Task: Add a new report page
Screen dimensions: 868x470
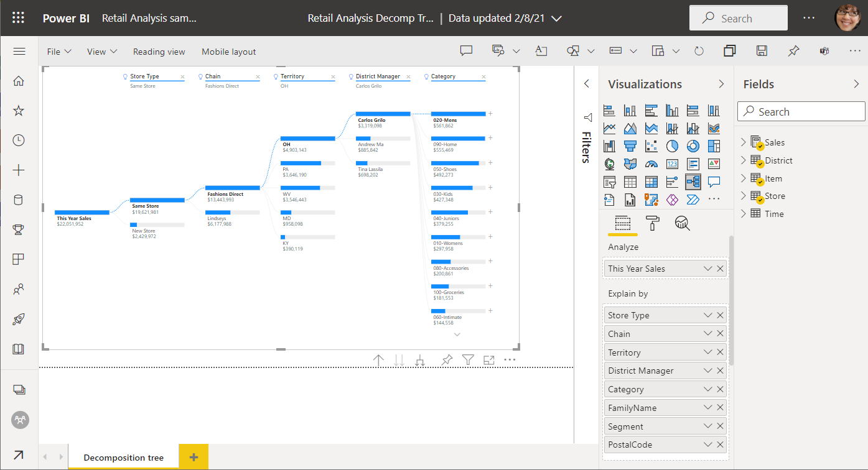Action: coord(194,458)
